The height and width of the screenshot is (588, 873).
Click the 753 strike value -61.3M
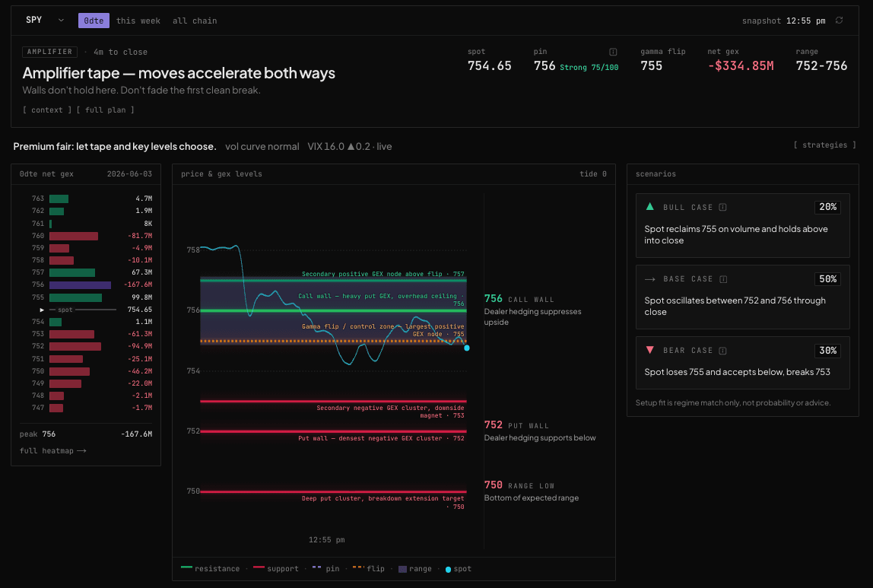click(140, 334)
